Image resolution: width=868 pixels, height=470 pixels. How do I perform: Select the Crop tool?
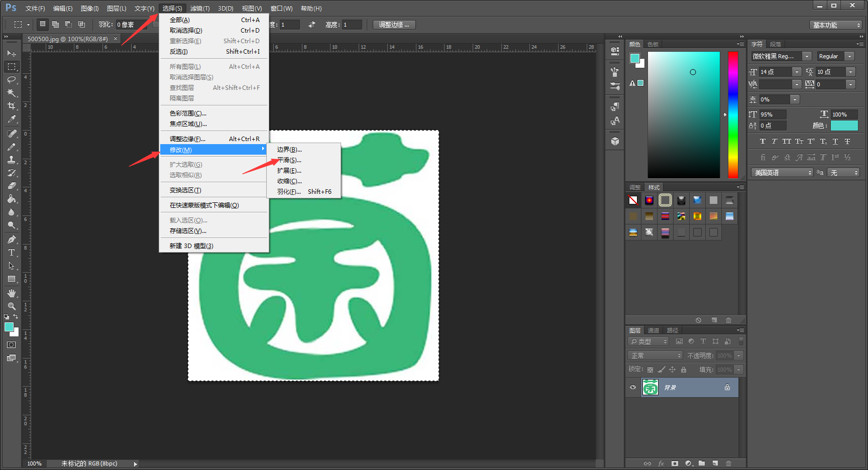pos(12,105)
